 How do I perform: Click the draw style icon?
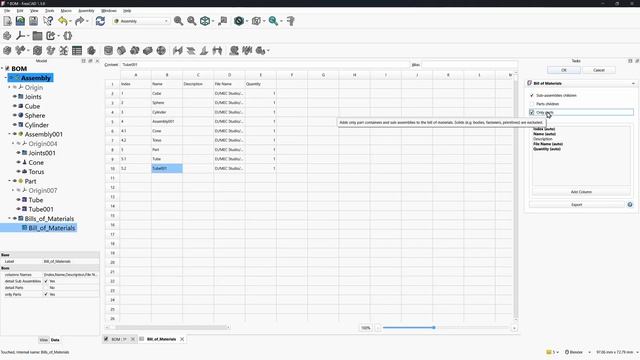239,21
